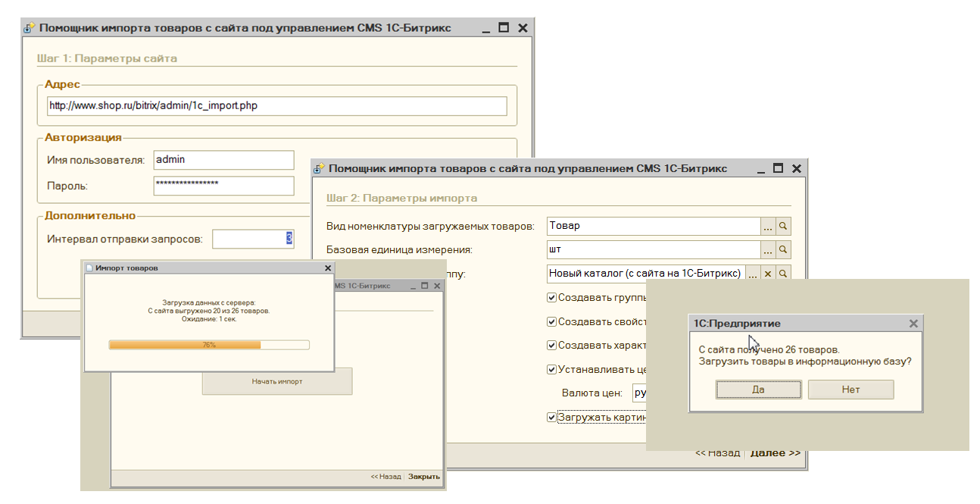Viewport: 980px width, 504px height.
Task: Click 'Далее >>' in the Step 2 window
Action: click(775, 452)
